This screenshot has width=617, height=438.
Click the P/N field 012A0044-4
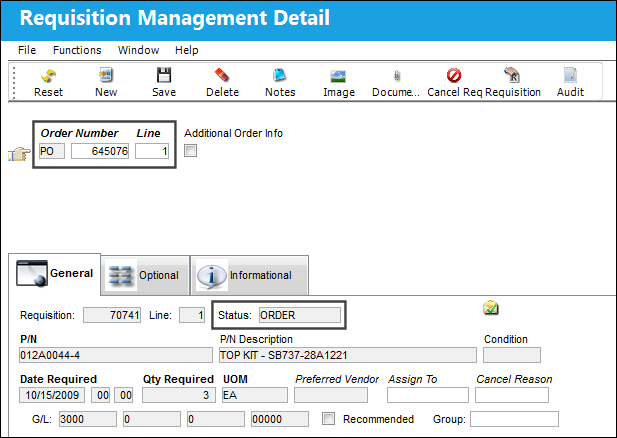116,355
